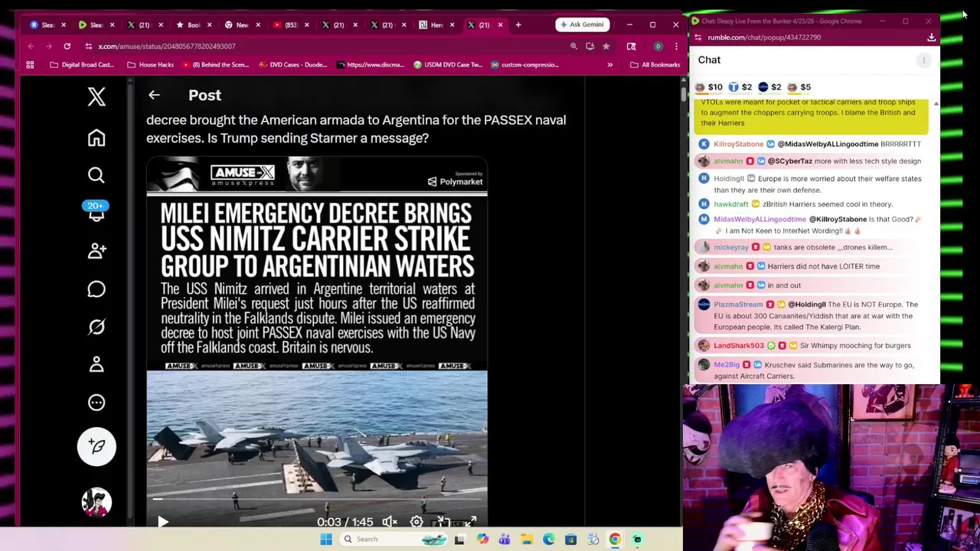Open the account avatar at sidebar bottom
Screen dimensions: 980x551
tap(96, 502)
